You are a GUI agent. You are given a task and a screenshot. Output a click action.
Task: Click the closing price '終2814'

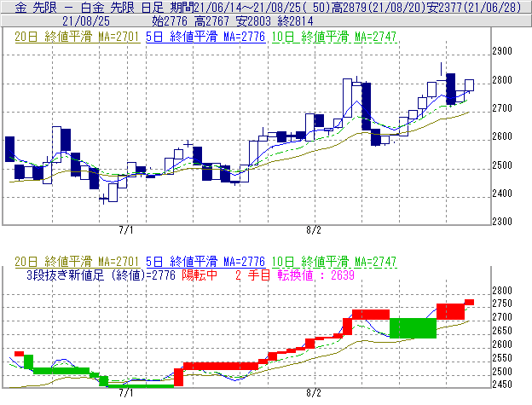pyautogui.click(x=295, y=21)
